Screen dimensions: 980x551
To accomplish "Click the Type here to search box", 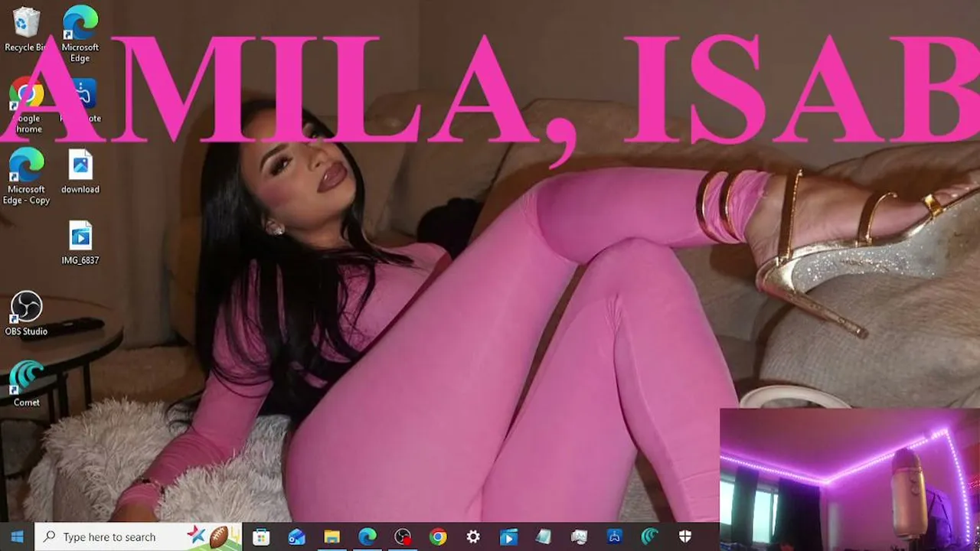I will (x=139, y=536).
